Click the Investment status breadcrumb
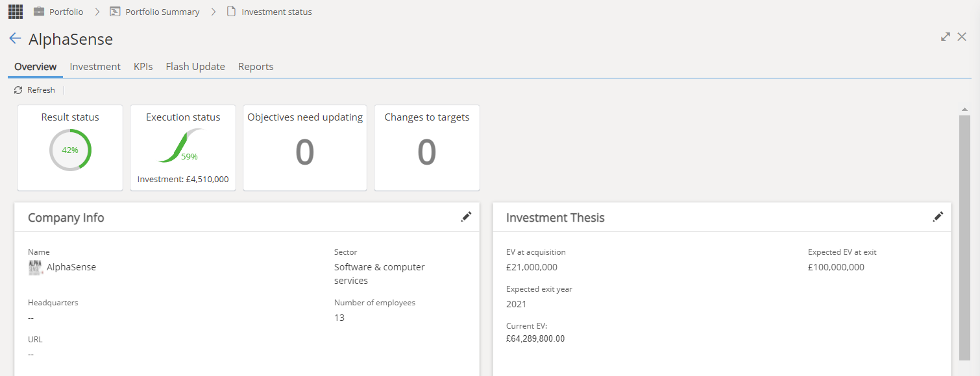The width and height of the screenshot is (980, 376). pos(276,12)
